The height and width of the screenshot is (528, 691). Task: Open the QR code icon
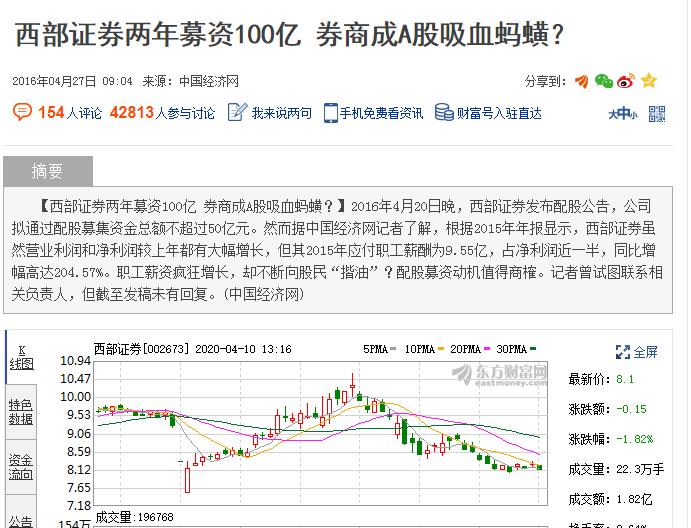(657, 114)
